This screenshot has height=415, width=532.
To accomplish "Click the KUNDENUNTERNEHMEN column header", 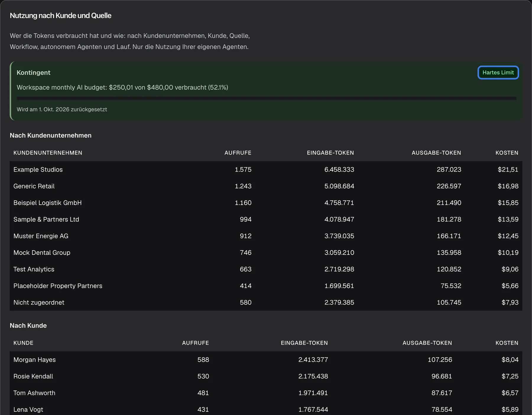I will click(x=48, y=153).
